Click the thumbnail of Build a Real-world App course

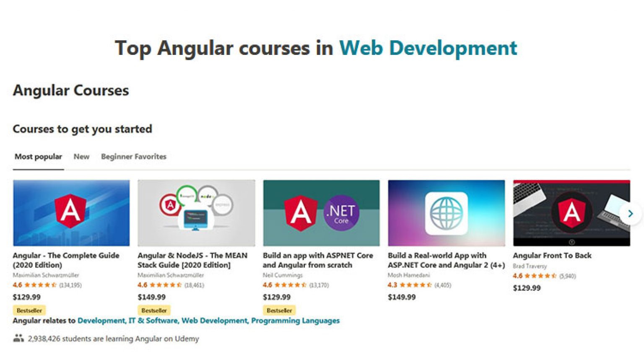coord(446,212)
